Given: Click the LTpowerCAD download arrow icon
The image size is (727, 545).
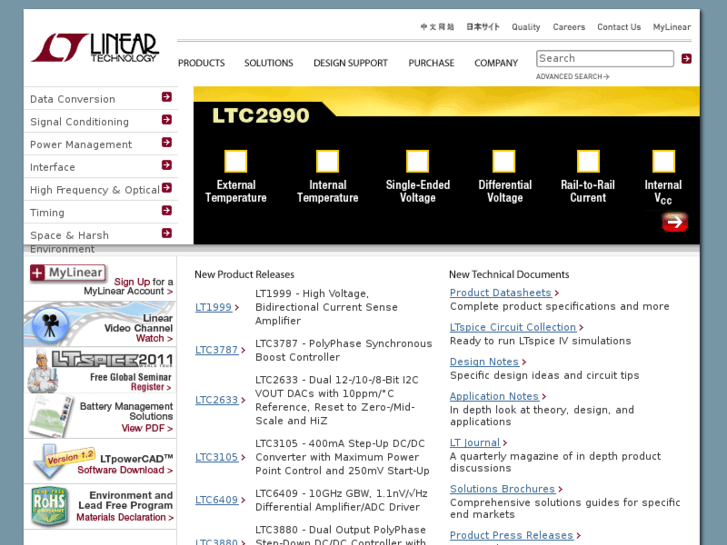Looking at the screenshot, I should [50, 461].
